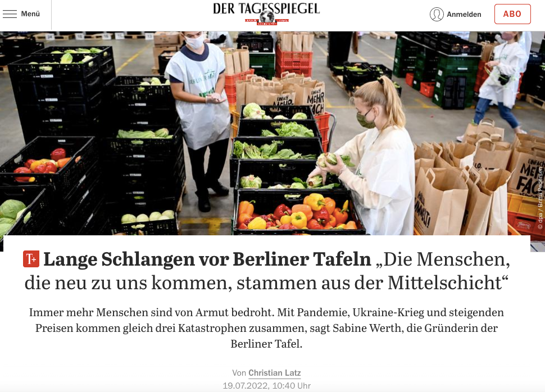The height and width of the screenshot is (392, 545).
Task: Click the Menü label
Action: coord(30,14)
